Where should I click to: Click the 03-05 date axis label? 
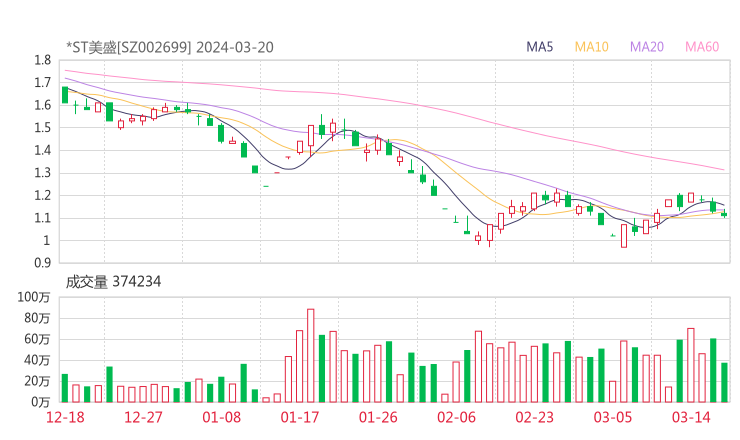[x=613, y=417]
